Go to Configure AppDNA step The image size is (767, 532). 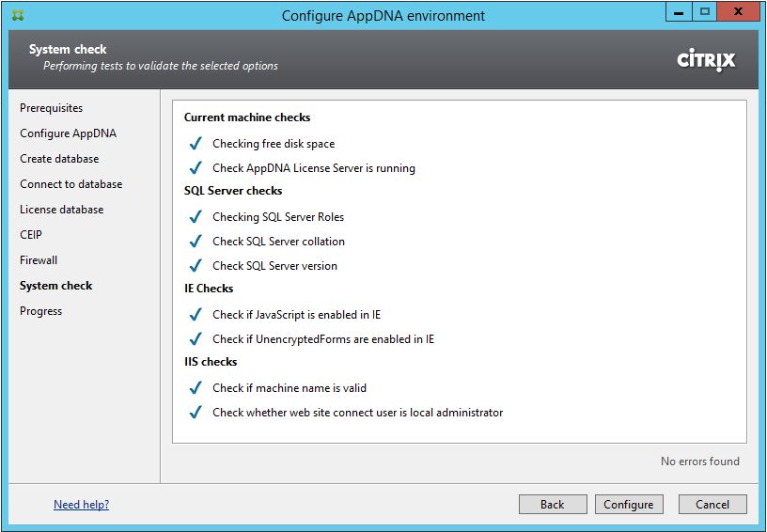click(x=68, y=133)
